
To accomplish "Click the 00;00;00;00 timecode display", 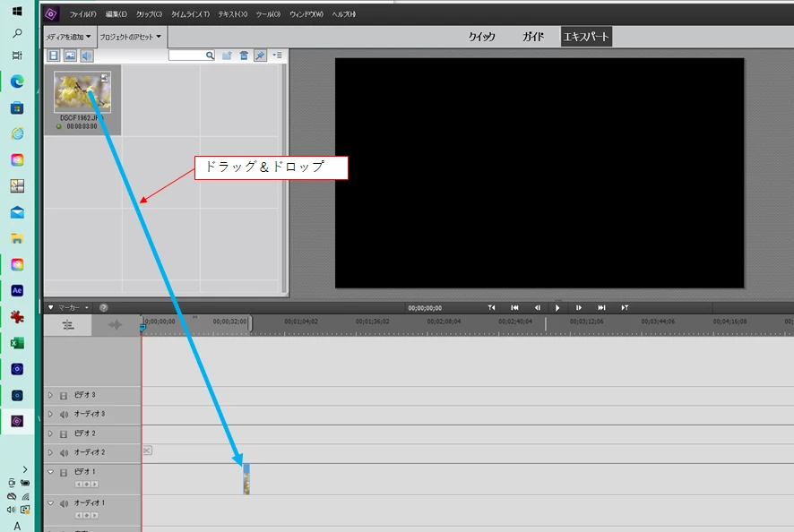I will [x=425, y=308].
